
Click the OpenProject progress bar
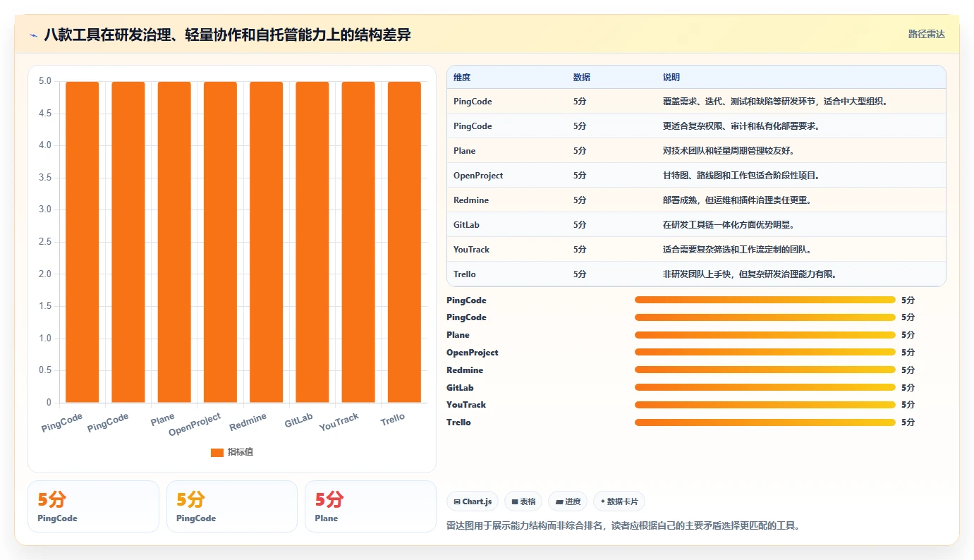click(765, 352)
